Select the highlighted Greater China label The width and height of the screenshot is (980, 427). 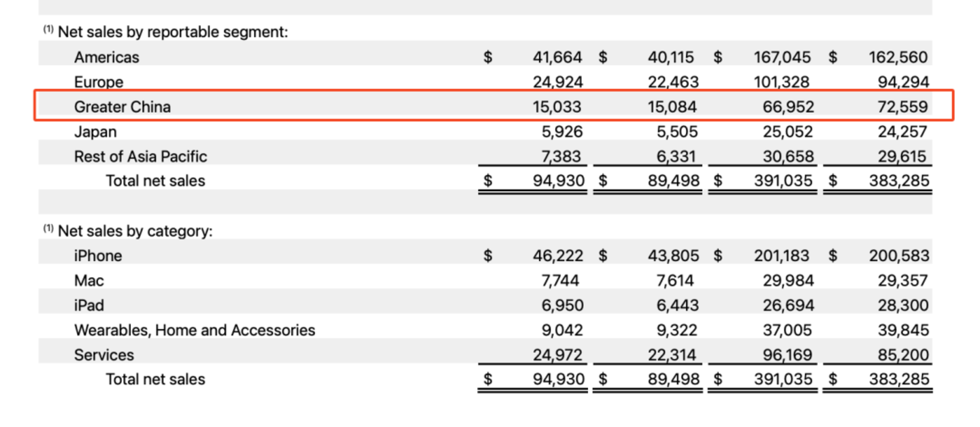coord(122,107)
